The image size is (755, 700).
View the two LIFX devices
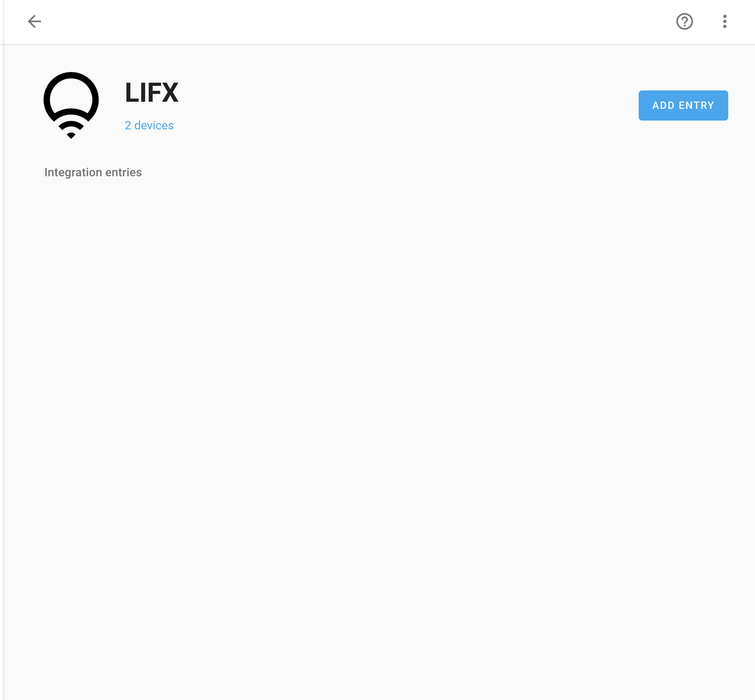click(x=149, y=126)
